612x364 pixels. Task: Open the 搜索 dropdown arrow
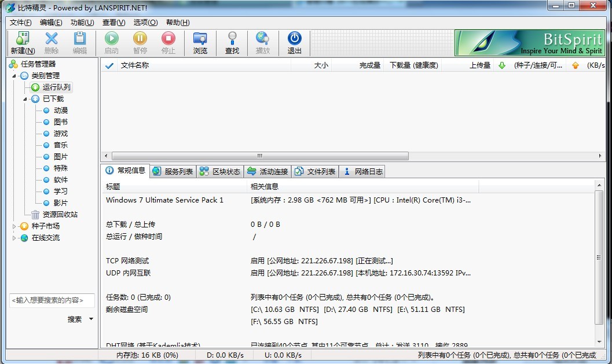pyautogui.click(x=91, y=319)
